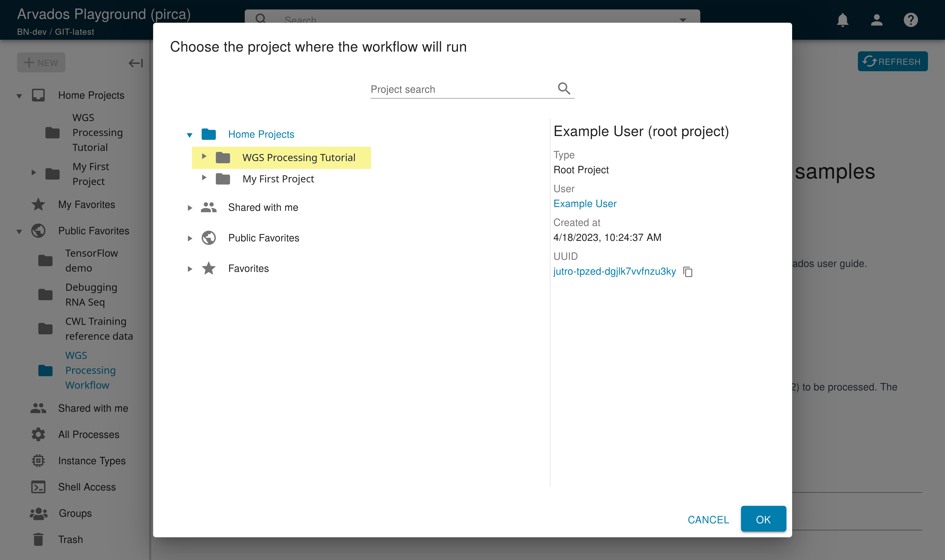Viewport: 945px width, 560px height.
Task: Click the Shared with me people icon in dialog
Action: 209,207
